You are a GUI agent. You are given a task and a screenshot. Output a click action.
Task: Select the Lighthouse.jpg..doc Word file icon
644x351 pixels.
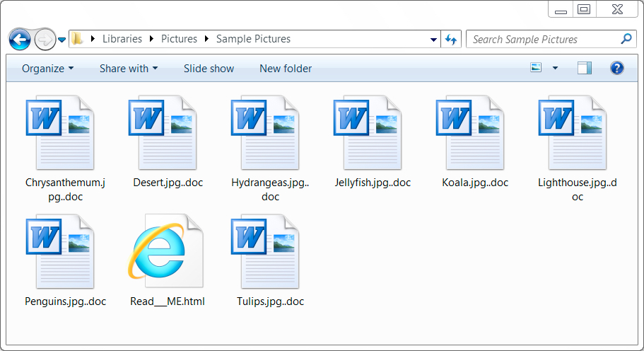tap(573, 132)
